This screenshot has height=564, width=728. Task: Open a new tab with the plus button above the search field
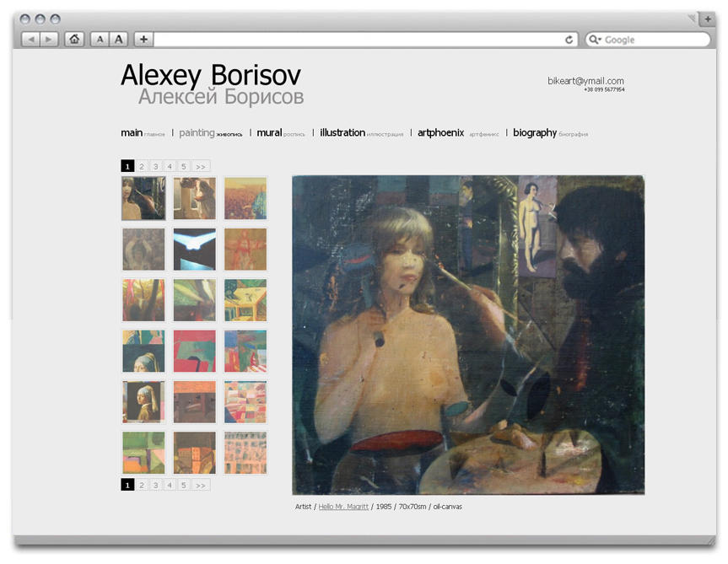click(x=708, y=19)
